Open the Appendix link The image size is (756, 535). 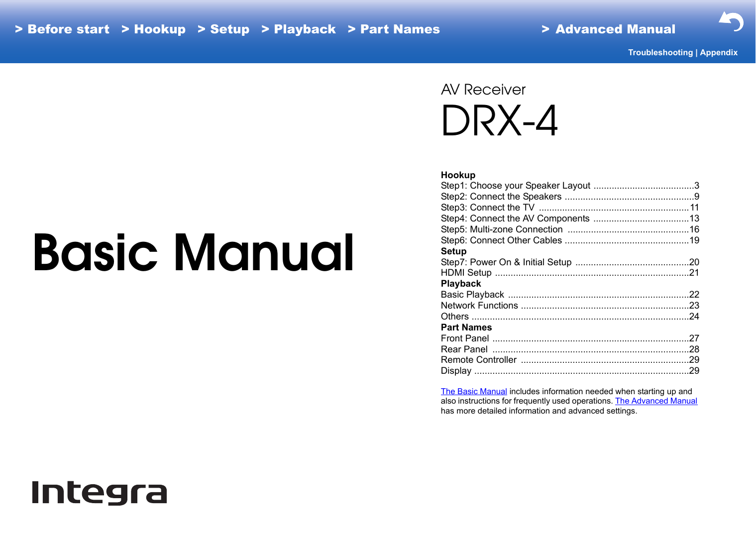[719, 52]
